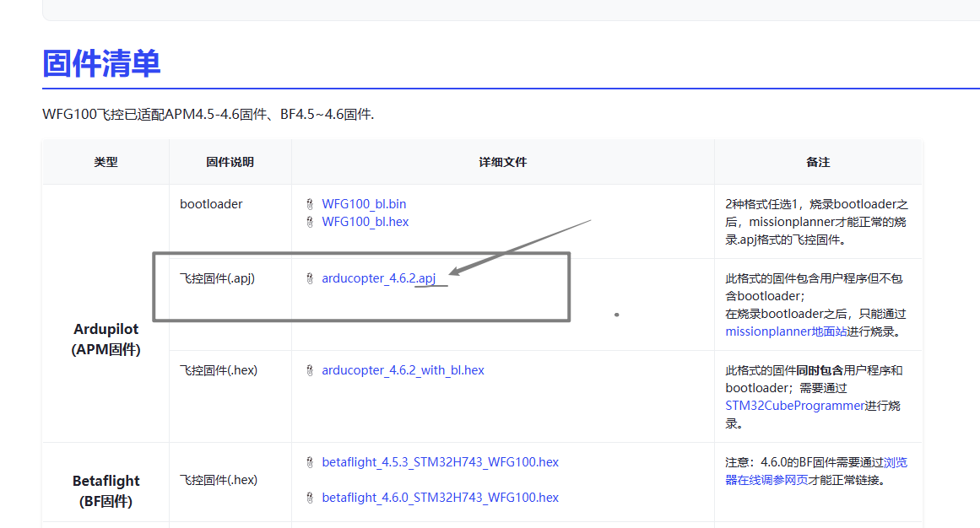Click the attachment icon beside WFG100_bl.hex

tap(310, 222)
